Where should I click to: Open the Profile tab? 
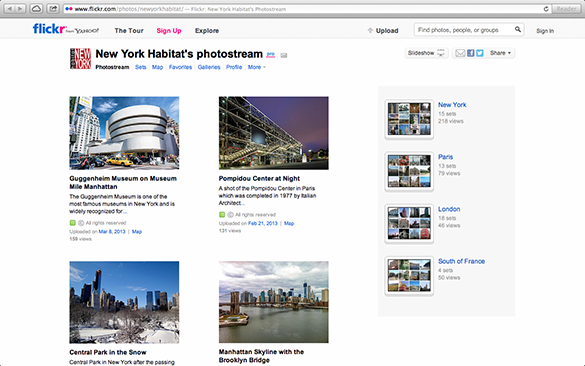pos(234,67)
